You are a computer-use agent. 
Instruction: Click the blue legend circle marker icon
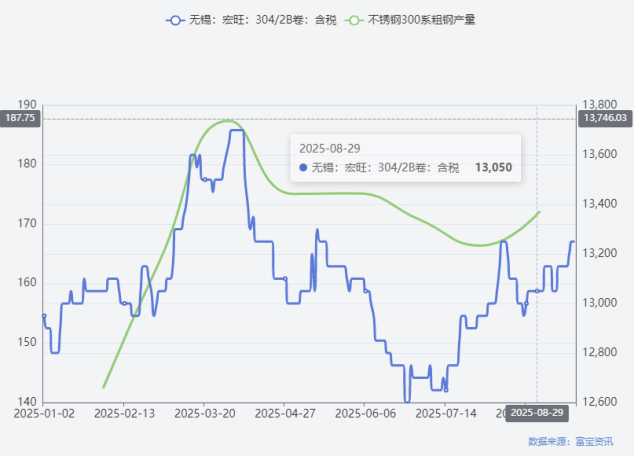point(175,20)
